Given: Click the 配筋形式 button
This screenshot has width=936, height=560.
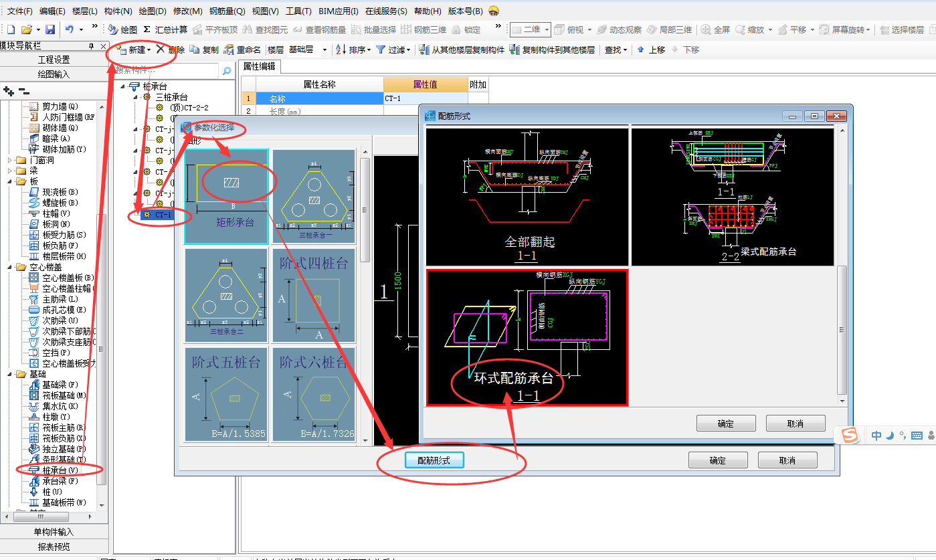Looking at the screenshot, I should 434,460.
